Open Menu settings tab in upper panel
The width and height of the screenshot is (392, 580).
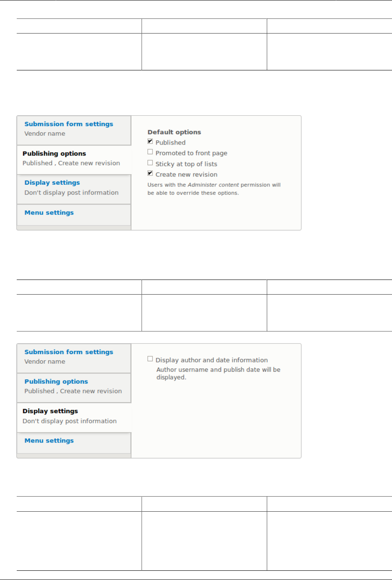[49, 212]
